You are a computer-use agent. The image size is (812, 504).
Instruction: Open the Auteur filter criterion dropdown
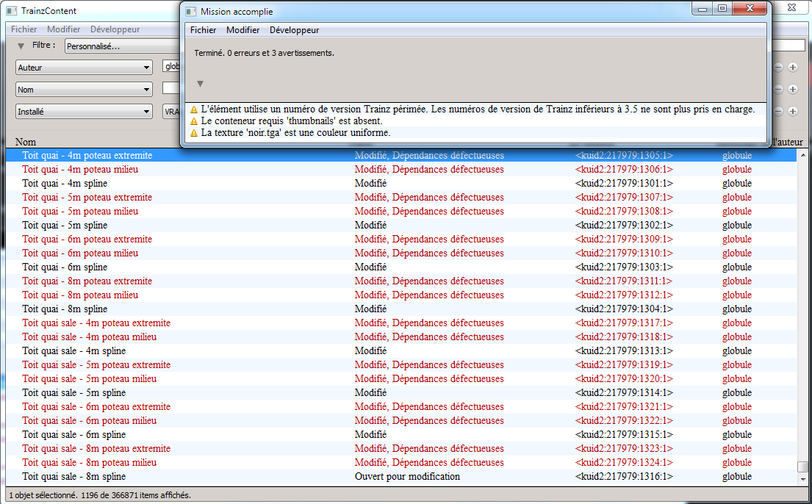pos(84,68)
